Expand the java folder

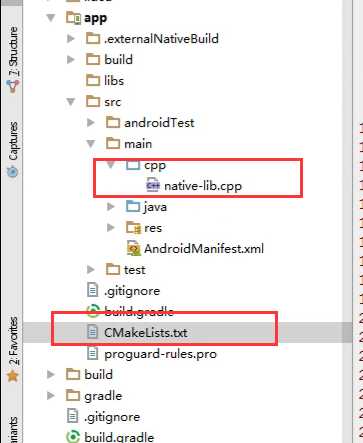(111, 207)
